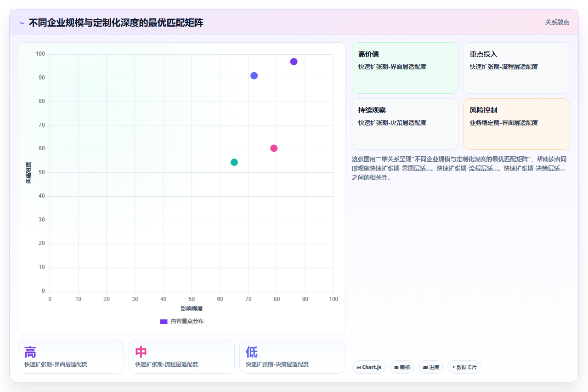Click the Chart.js tag chip
The width and height of the screenshot is (588, 392).
pyautogui.click(x=369, y=367)
